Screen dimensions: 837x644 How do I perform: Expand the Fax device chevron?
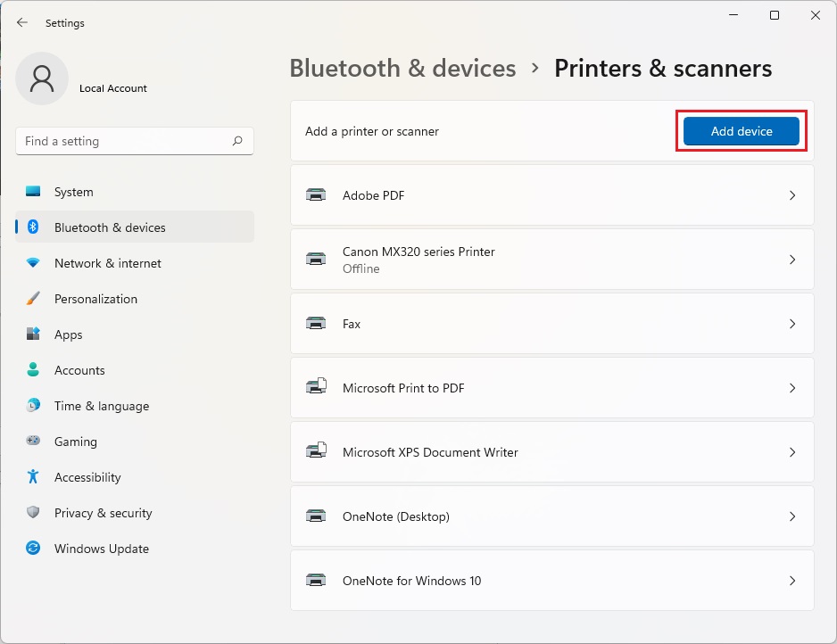click(x=791, y=324)
